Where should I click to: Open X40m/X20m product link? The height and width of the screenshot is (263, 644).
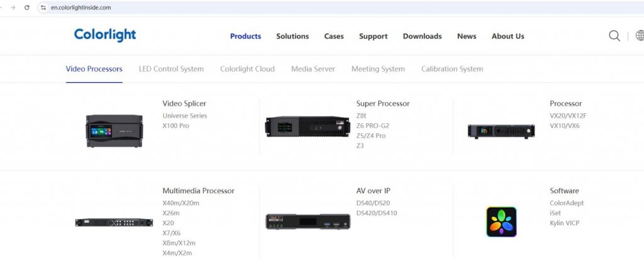pyautogui.click(x=180, y=203)
